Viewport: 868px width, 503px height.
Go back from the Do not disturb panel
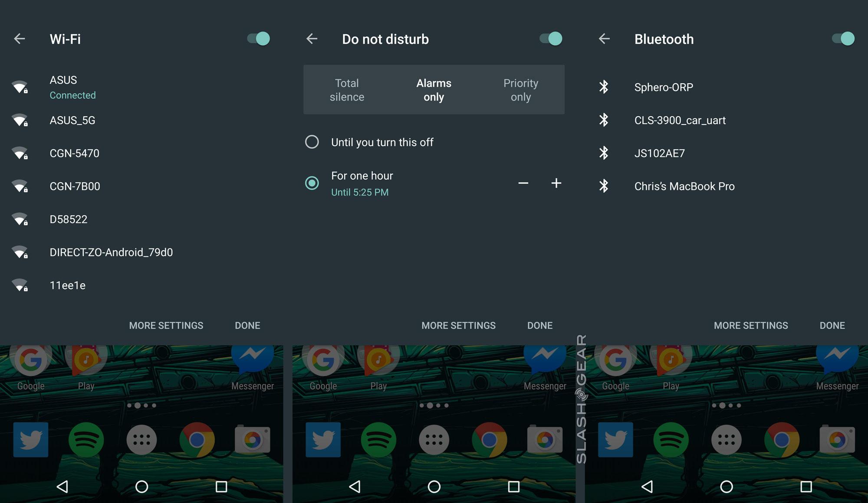312,39
